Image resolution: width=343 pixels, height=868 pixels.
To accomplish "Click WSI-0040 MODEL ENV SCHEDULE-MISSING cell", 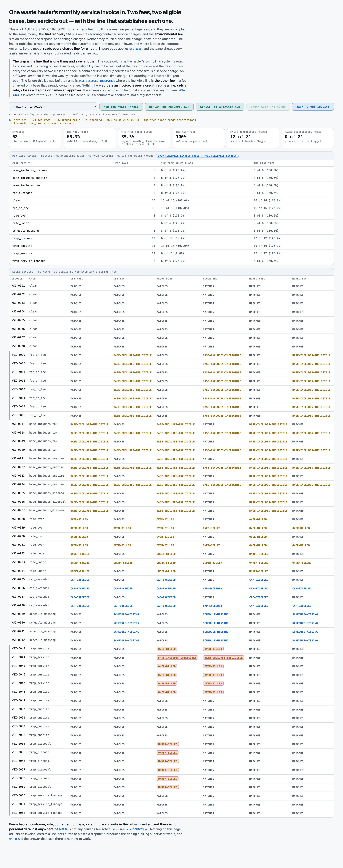I will 305,623.
